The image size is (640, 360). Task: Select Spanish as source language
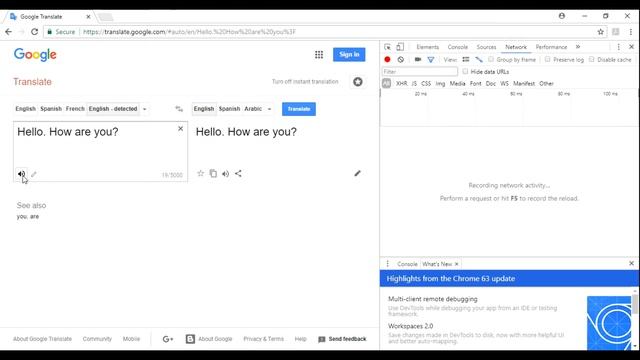51,109
